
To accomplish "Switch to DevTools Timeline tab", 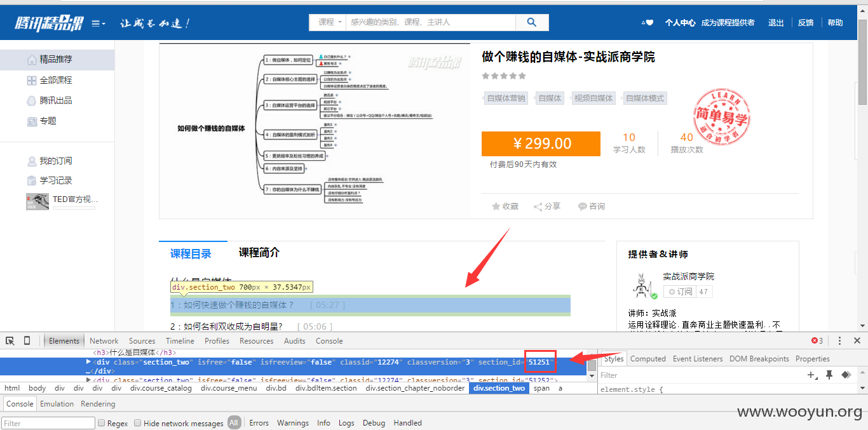I will 180,341.
